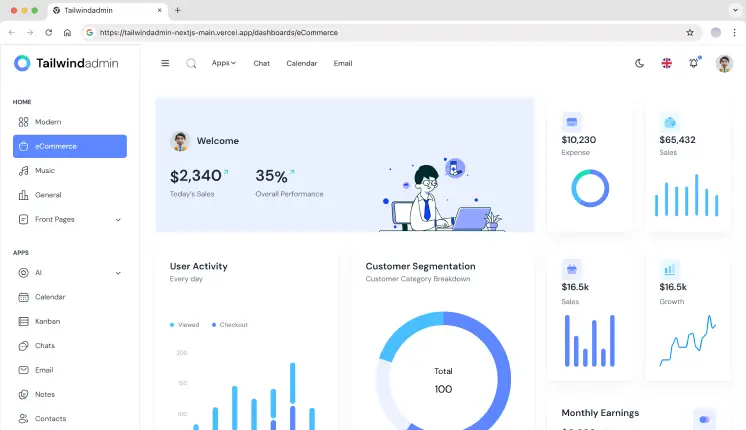
Task: Click the welcome card avatar
Action: [180, 141]
